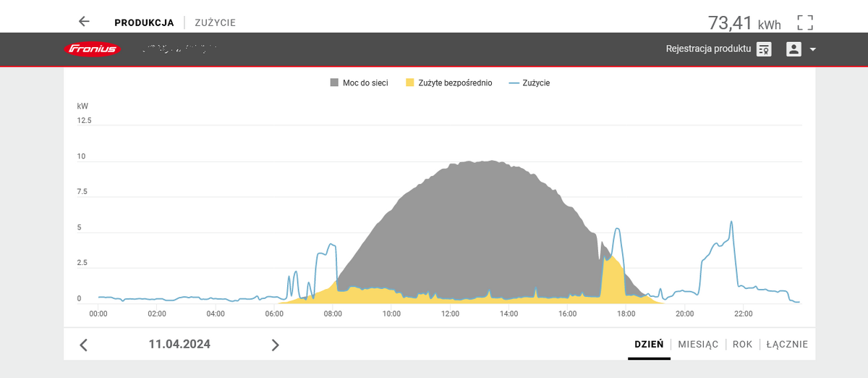868x378 pixels.
Task: Open fullscreen view of chart
Action: click(x=805, y=22)
